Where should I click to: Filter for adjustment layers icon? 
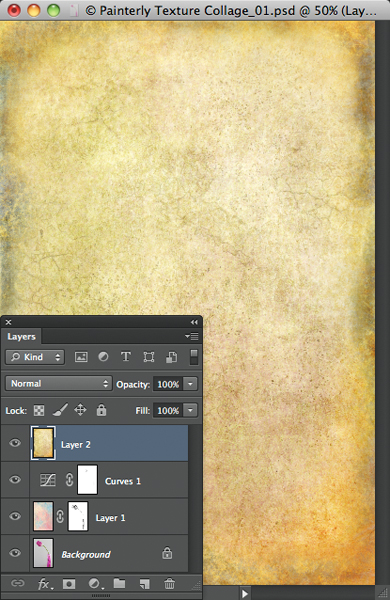(x=103, y=357)
